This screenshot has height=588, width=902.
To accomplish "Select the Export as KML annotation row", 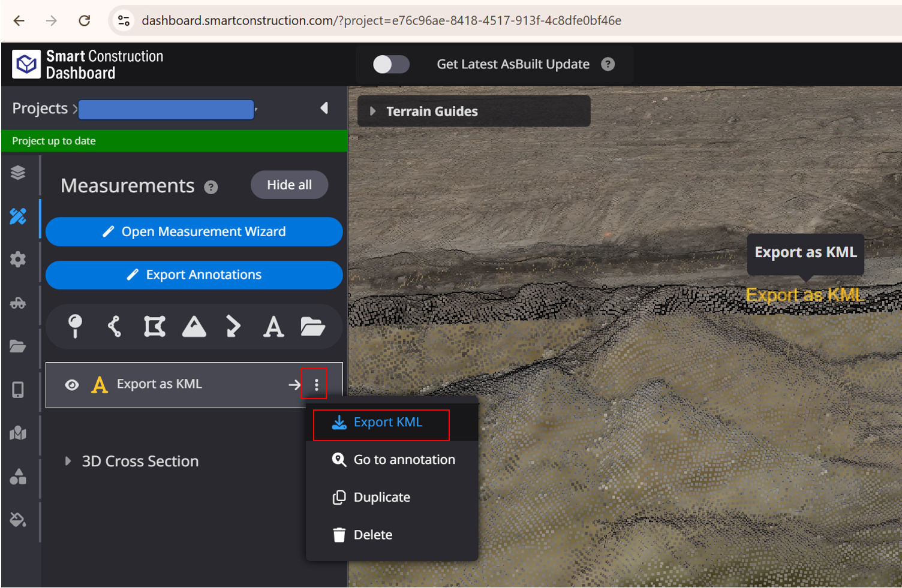I will point(194,385).
